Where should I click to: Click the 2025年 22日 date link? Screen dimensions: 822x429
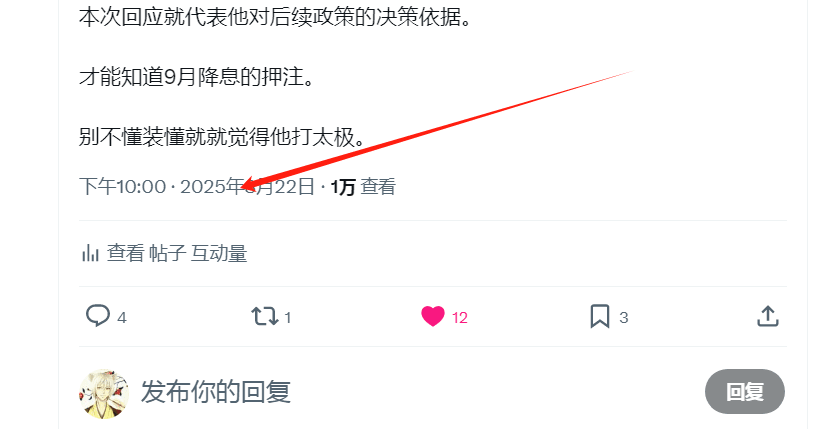click(x=247, y=187)
